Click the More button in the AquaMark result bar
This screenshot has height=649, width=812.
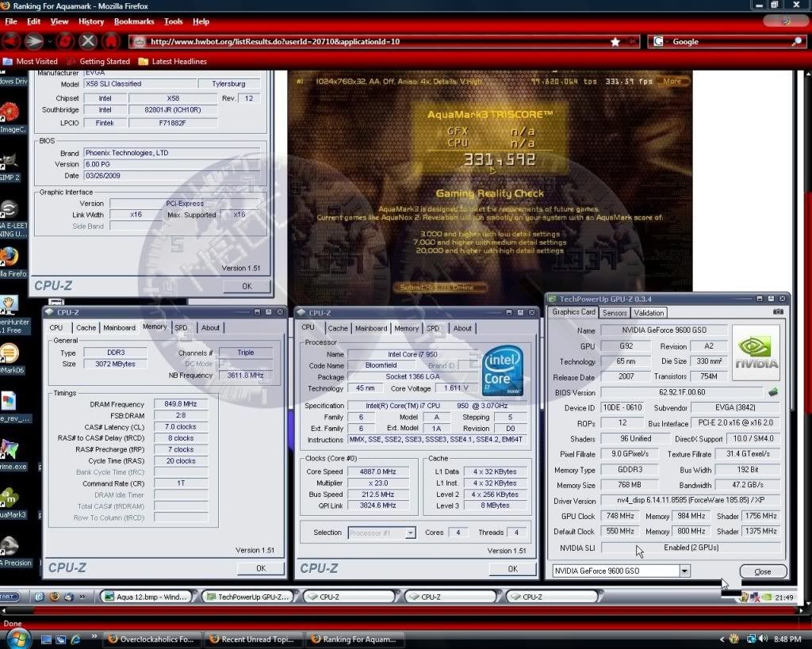tap(672, 82)
